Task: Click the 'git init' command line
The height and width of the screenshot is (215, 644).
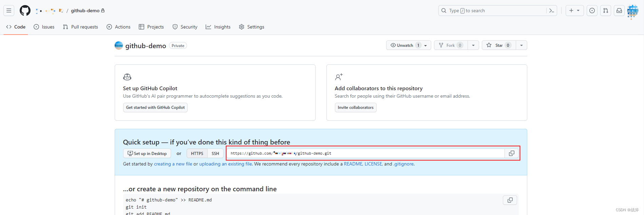Action: coord(136,207)
